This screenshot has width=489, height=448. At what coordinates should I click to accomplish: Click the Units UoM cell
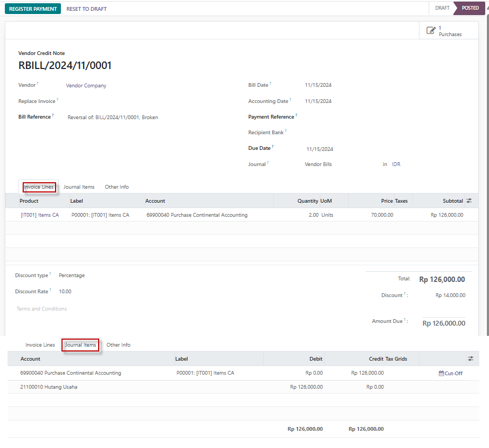(x=327, y=215)
